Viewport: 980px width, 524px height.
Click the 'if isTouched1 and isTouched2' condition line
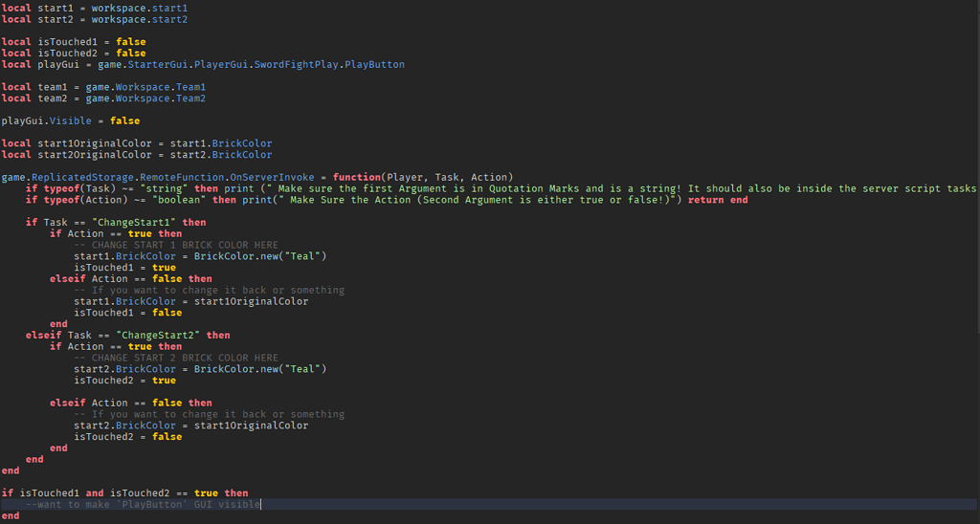click(124, 493)
